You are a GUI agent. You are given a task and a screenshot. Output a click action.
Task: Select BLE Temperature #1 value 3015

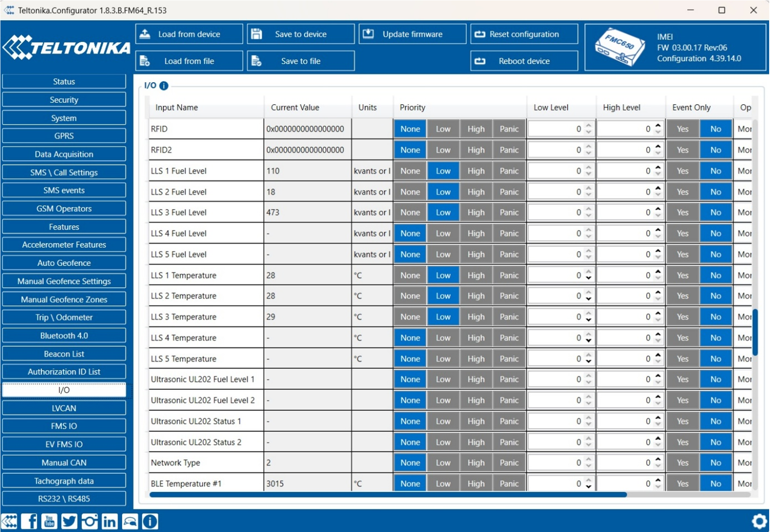pos(275,484)
